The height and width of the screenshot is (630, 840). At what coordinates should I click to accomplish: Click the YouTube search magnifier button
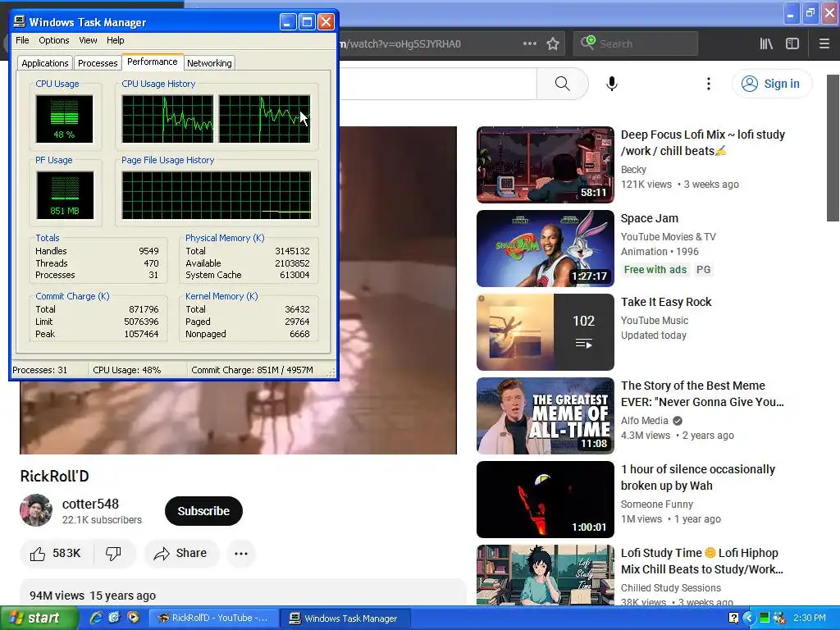point(562,84)
